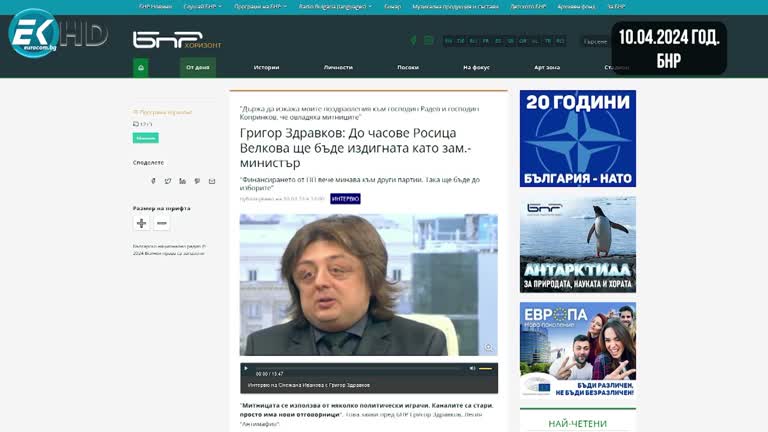Image resolution: width=768 pixels, height=432 pixels.
Task: Open the 20 години България - НАТО banner
Action: [578, 138]
